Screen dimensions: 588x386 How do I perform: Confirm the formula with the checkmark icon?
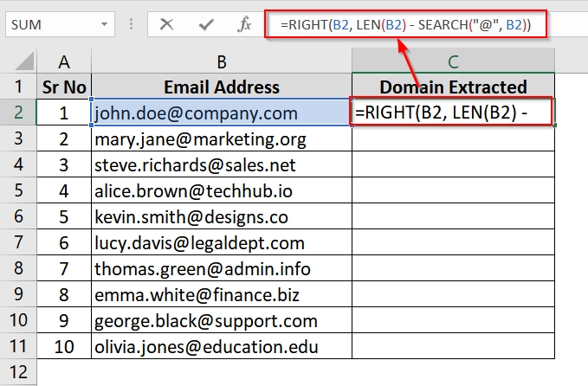pyautogui.click(x=206, y=25)
